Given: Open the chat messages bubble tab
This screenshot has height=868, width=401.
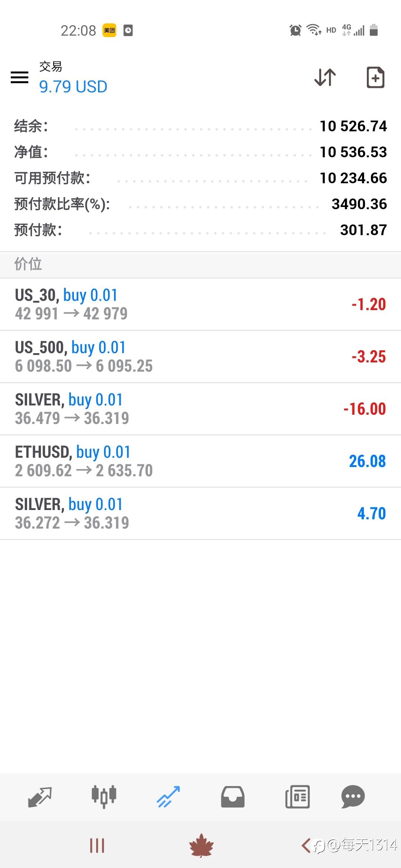Looking at the screenshot, I should 353,797.
